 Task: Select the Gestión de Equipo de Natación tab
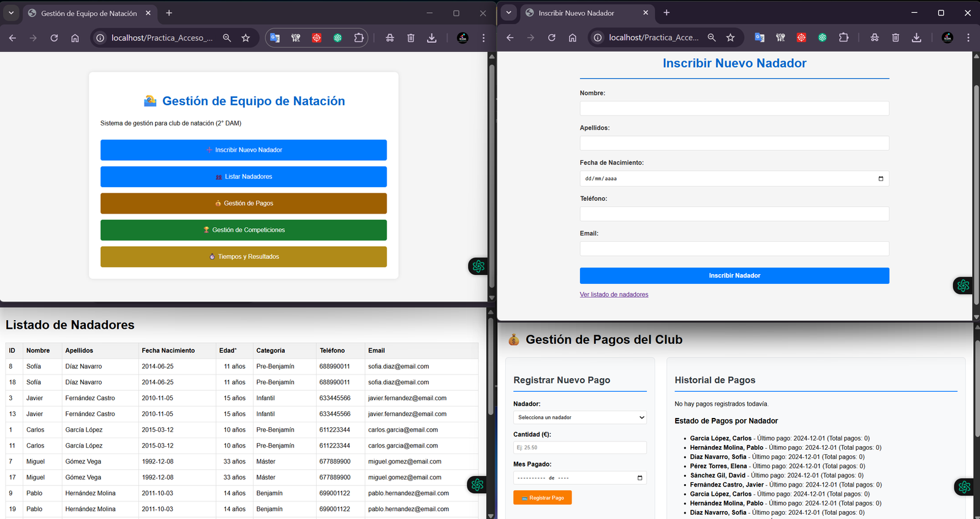point(89,13)
